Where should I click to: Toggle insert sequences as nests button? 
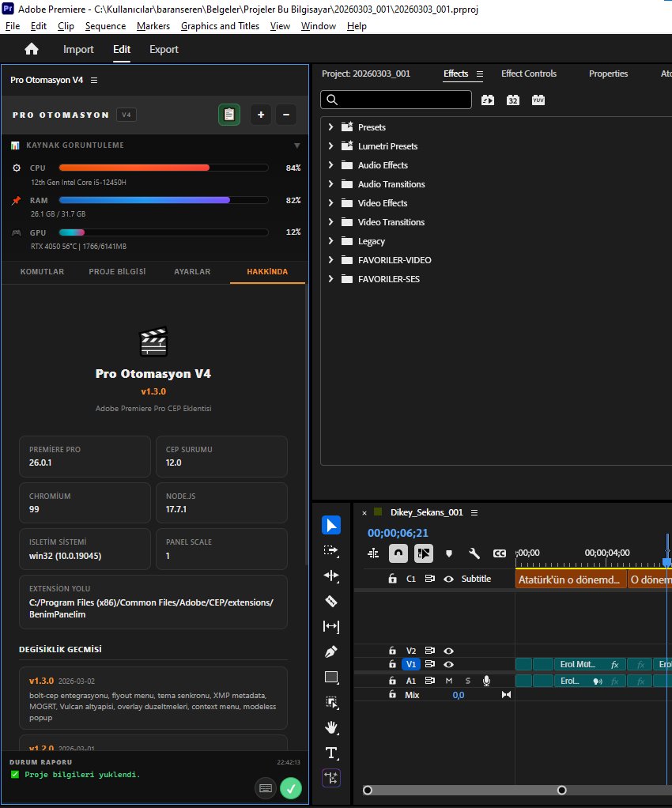[x=373, y=553]
